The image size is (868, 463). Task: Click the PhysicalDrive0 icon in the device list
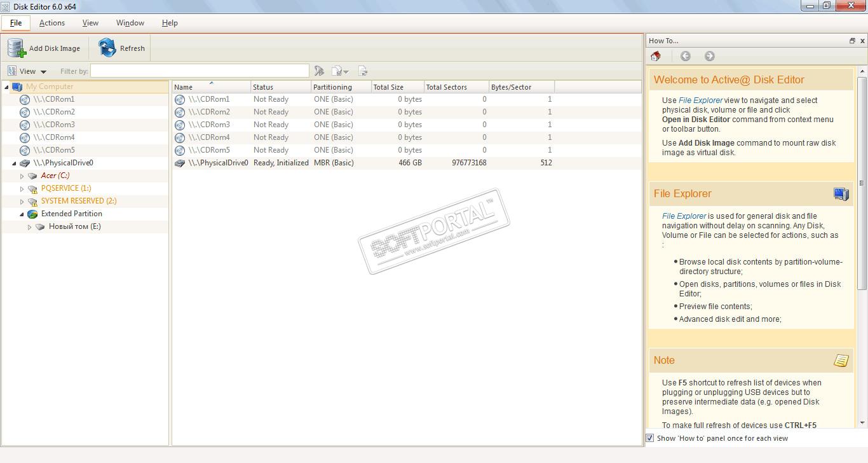pos(180,163)
